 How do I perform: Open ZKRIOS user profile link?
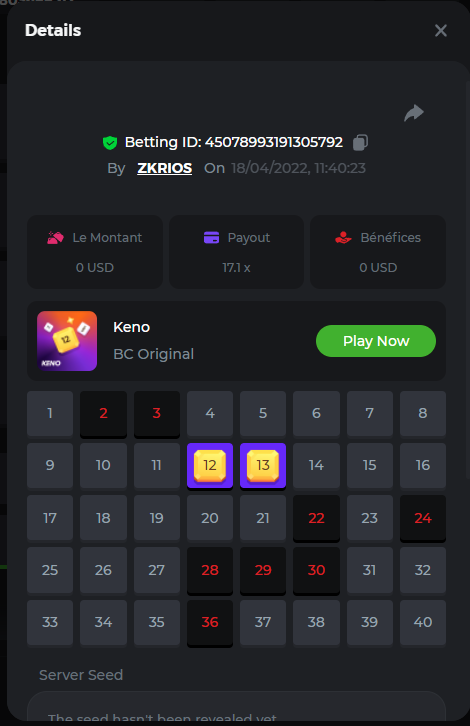pyautogui.click(x=164, y=168)
